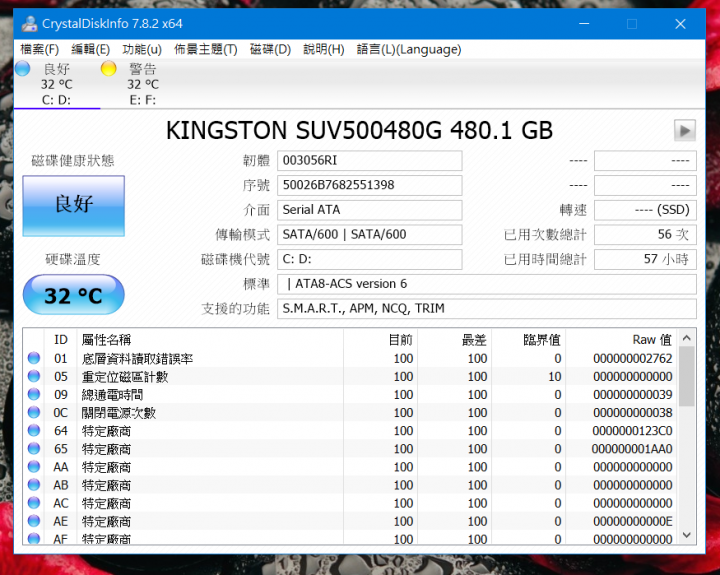The height and width of the screenshot is (575, 720).
Task: Click blue status dot for attribute AA
Action: click(x=34, y=467)
